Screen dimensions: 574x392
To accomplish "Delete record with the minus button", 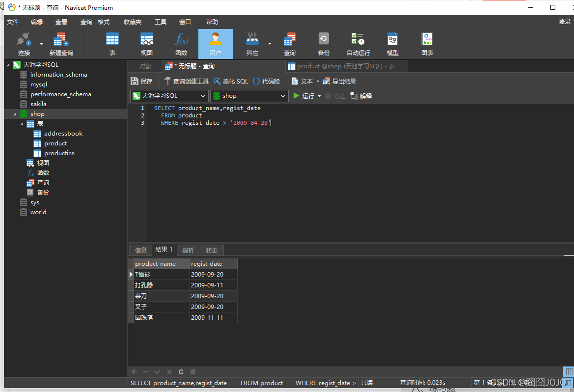I will (146, 372).
